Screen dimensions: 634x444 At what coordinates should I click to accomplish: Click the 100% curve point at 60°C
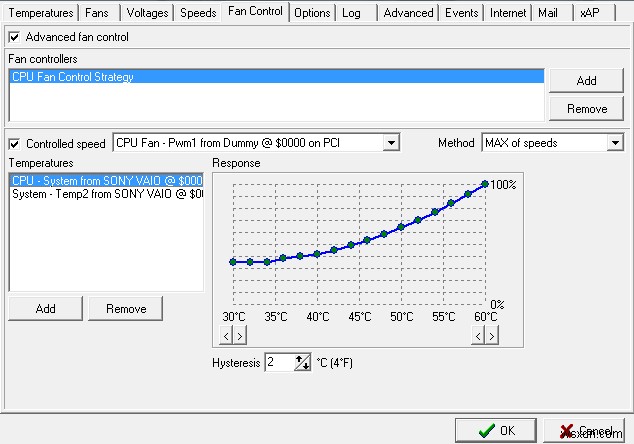485,184
